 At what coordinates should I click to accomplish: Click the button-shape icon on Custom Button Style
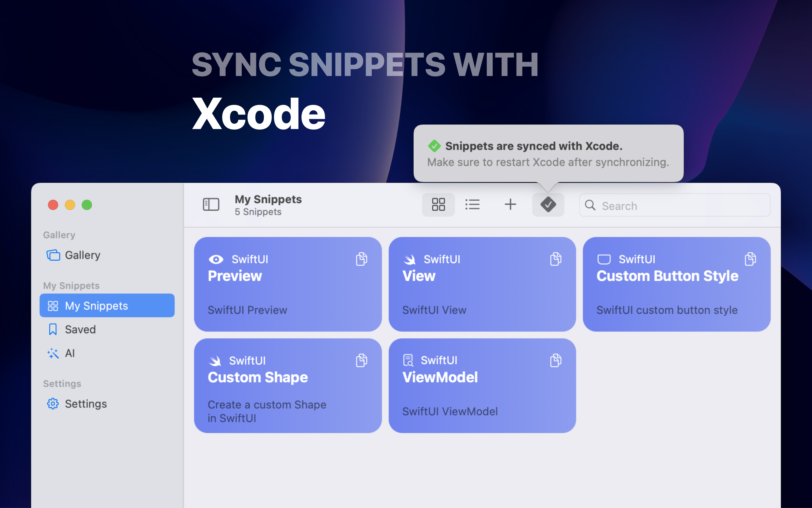coord(604,259)
